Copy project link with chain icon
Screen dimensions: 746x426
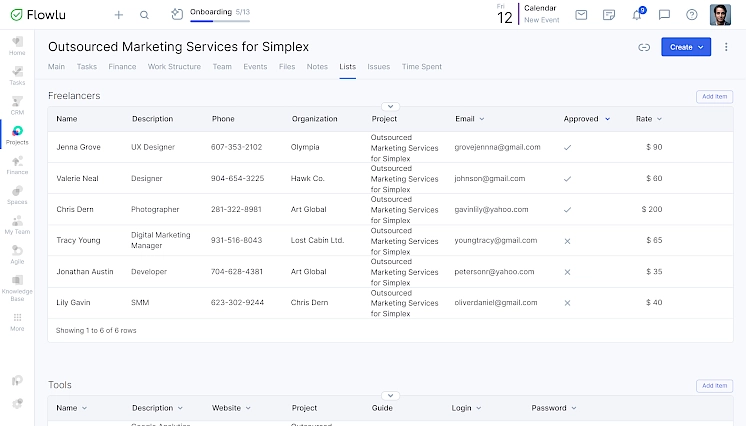[644, 47]
